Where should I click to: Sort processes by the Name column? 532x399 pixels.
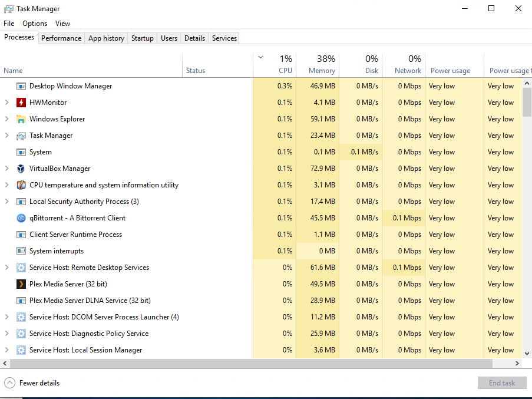point(91,65)
